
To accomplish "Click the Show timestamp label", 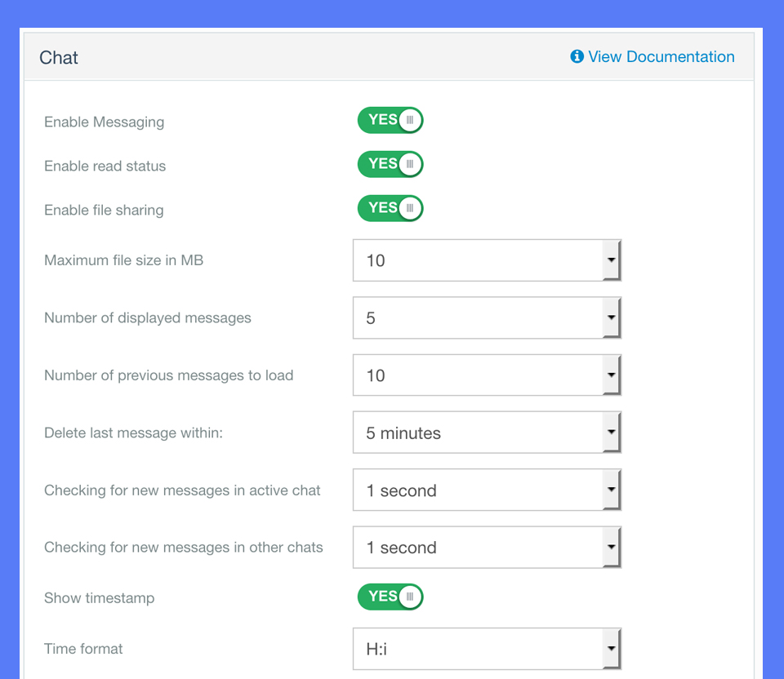I will [99, 598].
